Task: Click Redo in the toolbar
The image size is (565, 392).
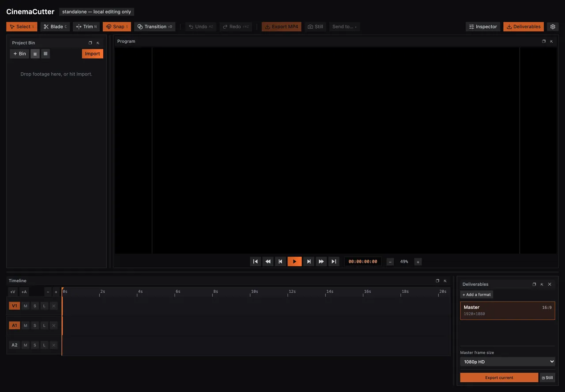Action: (236, 26)
